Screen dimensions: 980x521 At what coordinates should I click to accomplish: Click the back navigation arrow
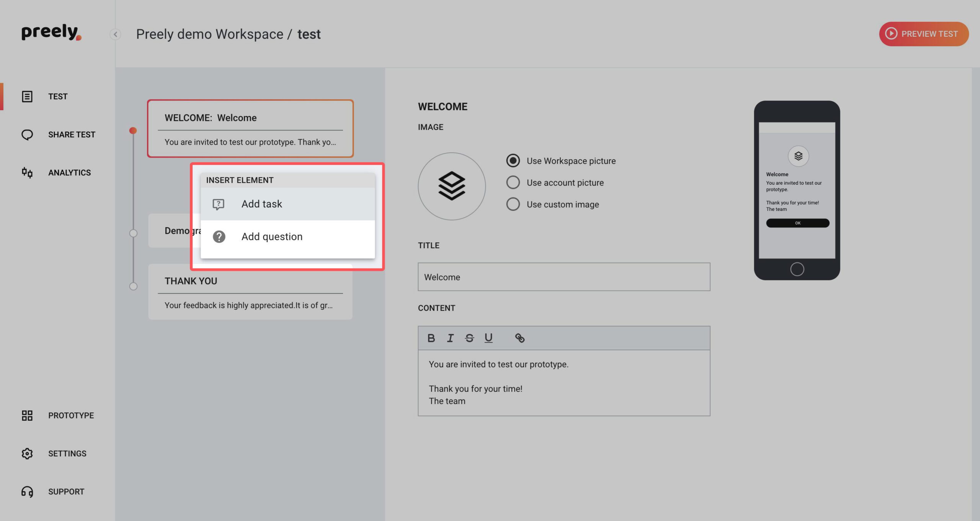click(x=115, y=34)
